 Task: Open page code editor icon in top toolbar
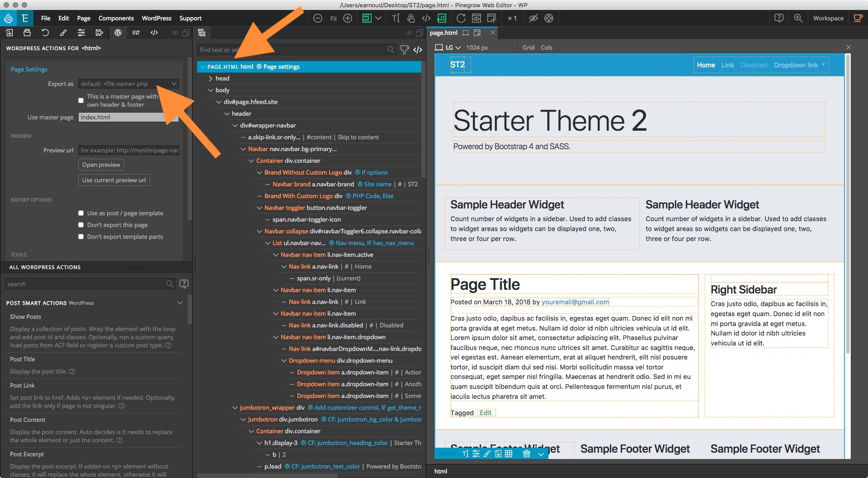coord(426,19)
